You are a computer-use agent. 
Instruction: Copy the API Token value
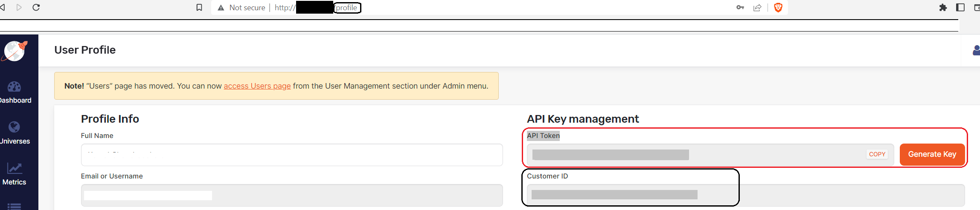877,154
